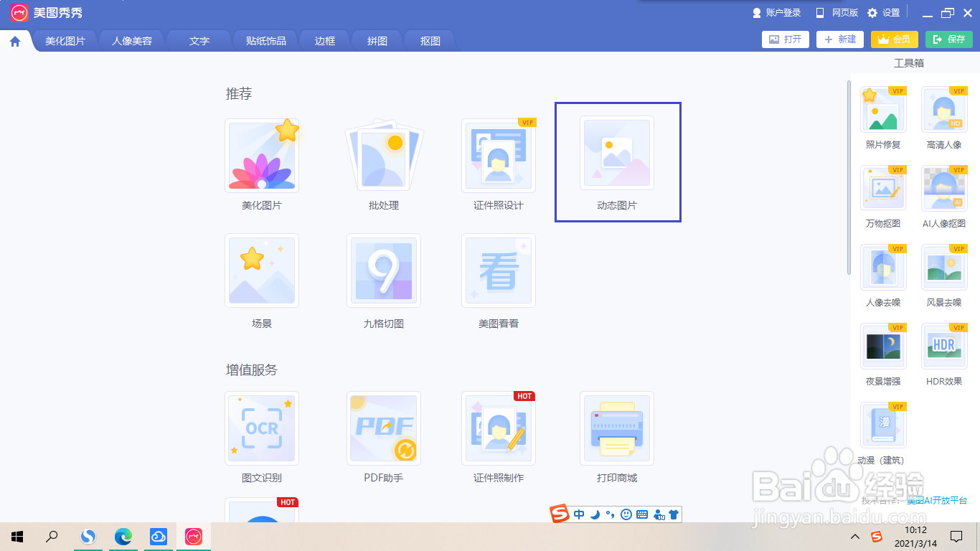Click the 美图秀秀 app logo
This screenshot has height=551, width=980.
coord(19,13)
